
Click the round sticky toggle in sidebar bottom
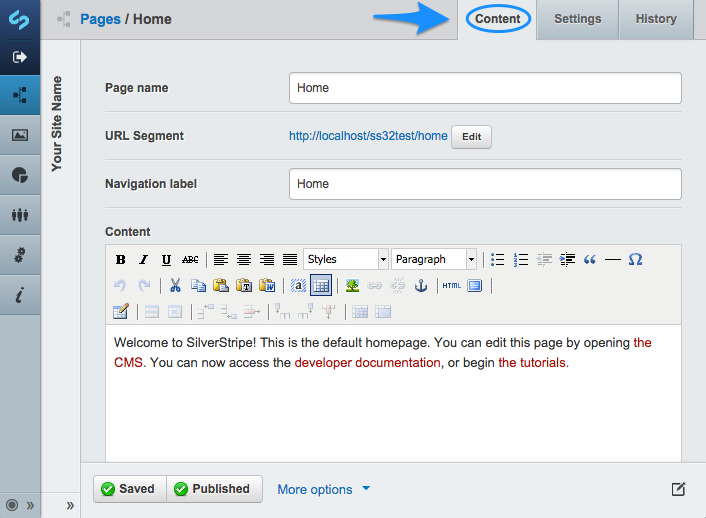pyautogui.click(x=12, y=505)
